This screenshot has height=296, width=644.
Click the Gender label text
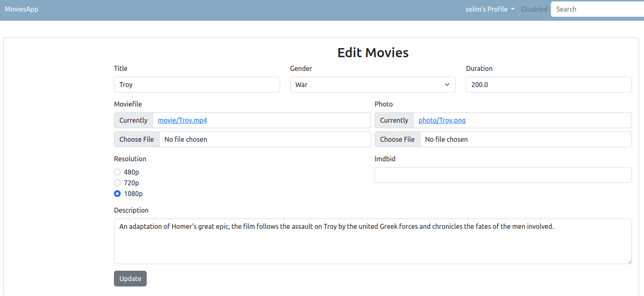[301, 68]
